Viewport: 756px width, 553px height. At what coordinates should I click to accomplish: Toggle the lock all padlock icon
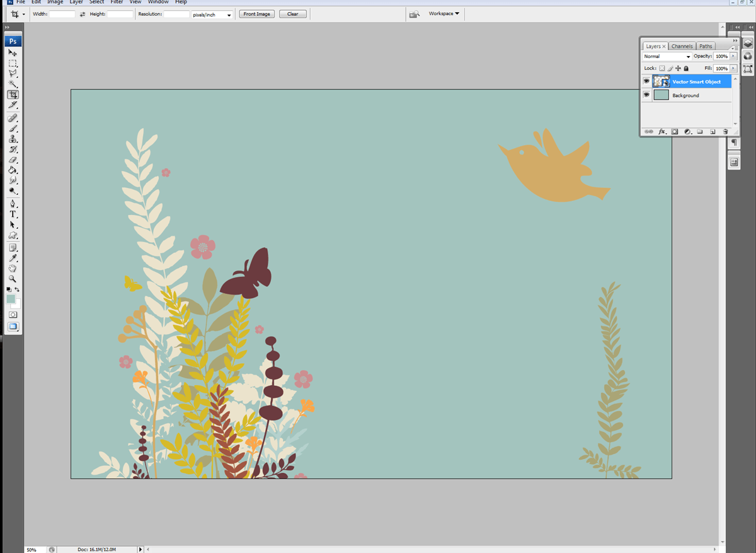click(686, 68)
